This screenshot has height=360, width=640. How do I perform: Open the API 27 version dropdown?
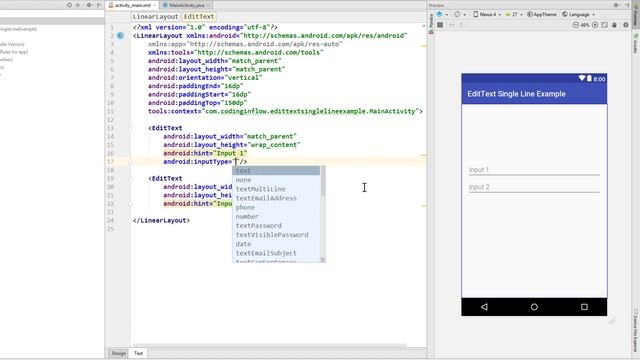click(x=514, y=14)
